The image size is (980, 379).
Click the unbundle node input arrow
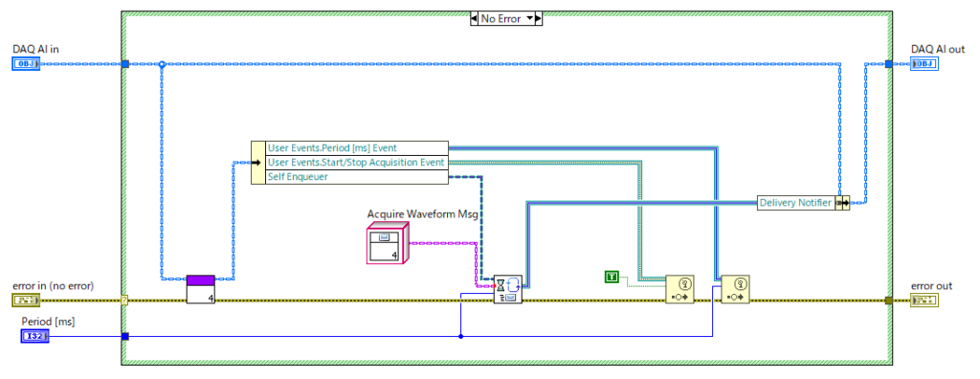tap(257, 163)
